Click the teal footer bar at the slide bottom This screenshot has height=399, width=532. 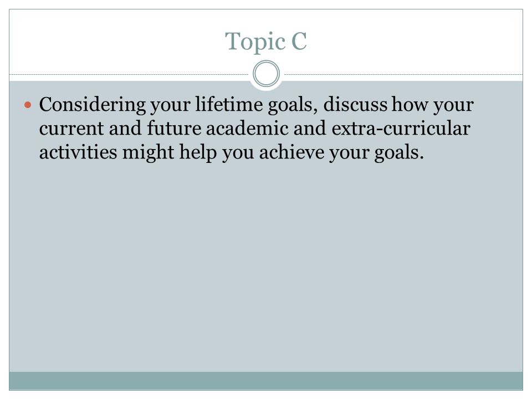click(266, 381)
